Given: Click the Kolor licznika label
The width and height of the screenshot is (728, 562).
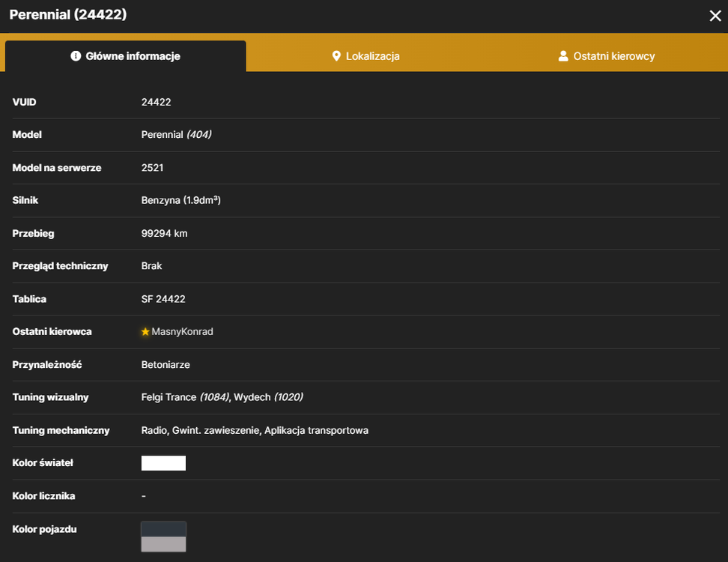Looking at the screenshot, I should click(43, 496).
